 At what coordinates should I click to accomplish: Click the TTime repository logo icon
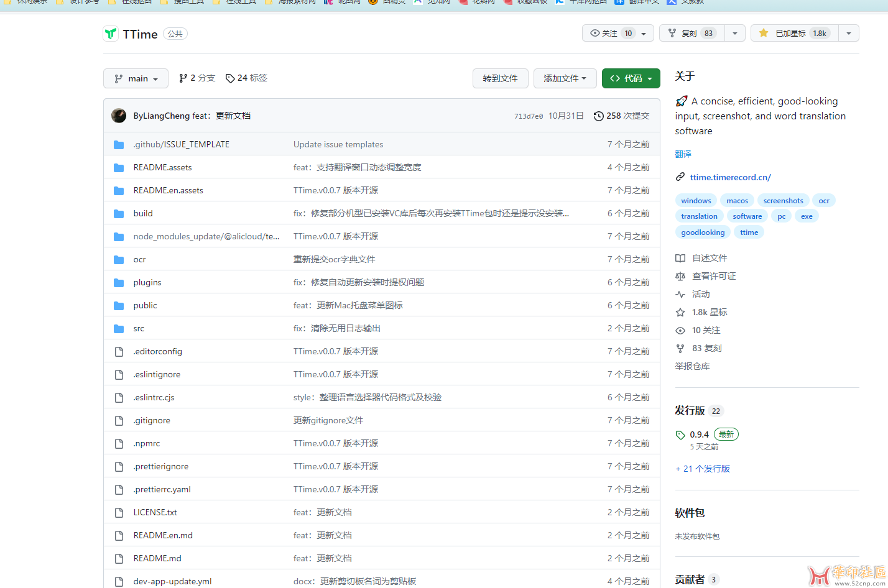[x=111, y=34]
